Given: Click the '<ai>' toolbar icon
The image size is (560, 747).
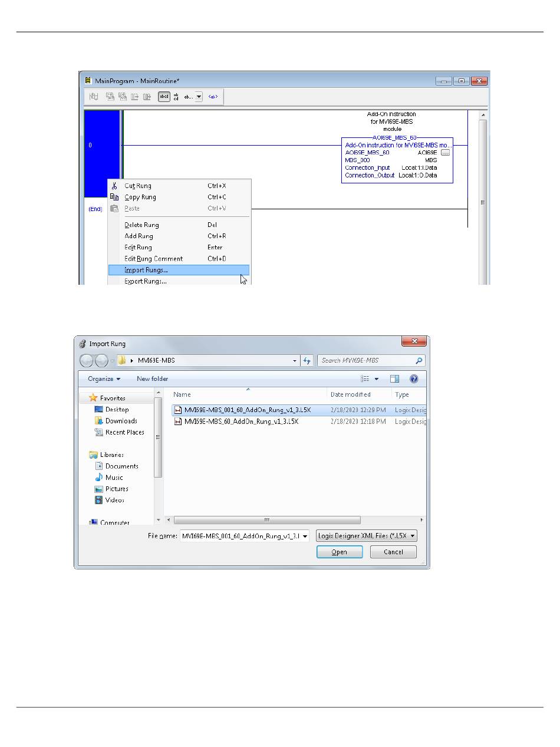Looking at the screenshot, I should click(213, 97).
